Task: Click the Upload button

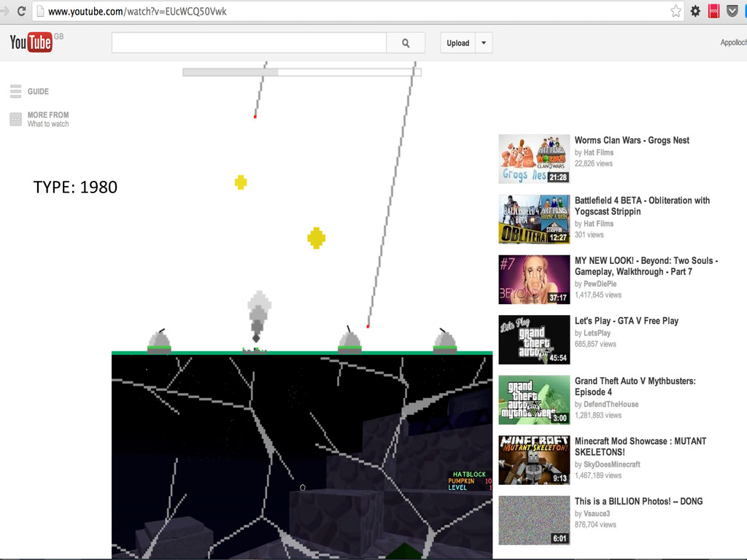Action: pyautogui.click(x=458, y=43)
